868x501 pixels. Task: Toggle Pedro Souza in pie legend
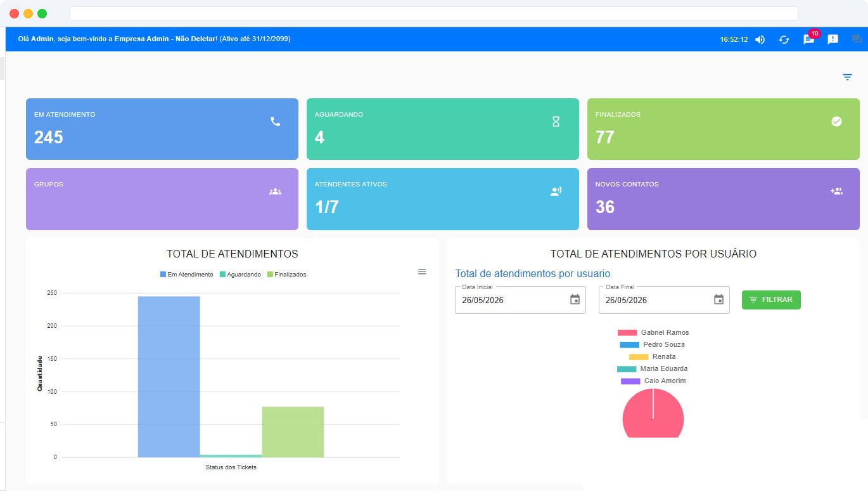click(x=653, y=344)
